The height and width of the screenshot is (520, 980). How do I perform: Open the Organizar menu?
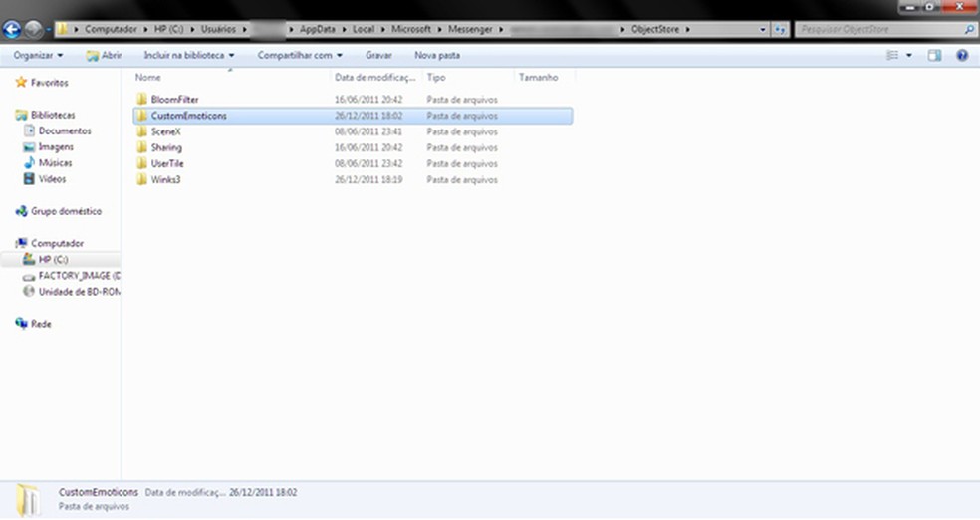click(x=38, y=55)
